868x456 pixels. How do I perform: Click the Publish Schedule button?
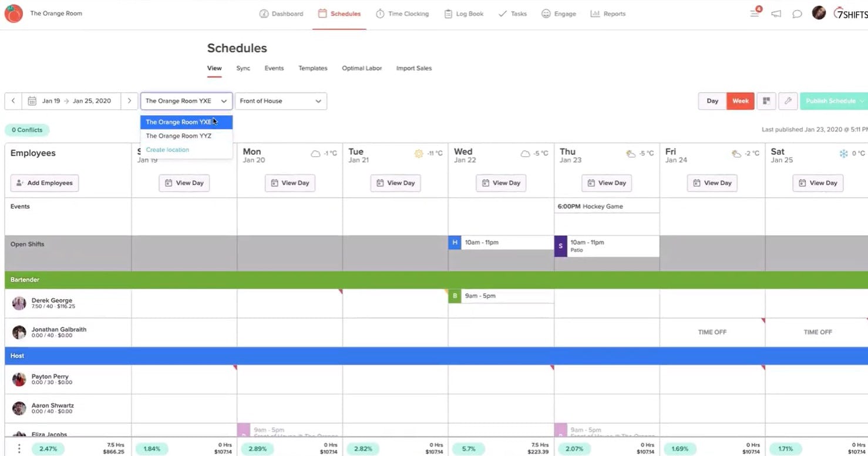pyautogui.click(x=834, y=101)
